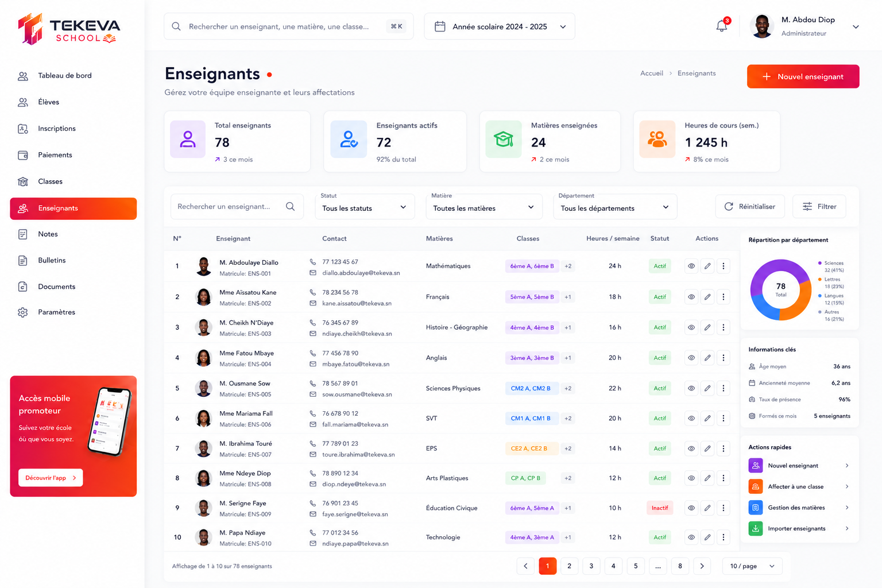Open the Année scolaire 2024 - 2025 selector
The image size is (882, 588).
click(x=500, y=26)
